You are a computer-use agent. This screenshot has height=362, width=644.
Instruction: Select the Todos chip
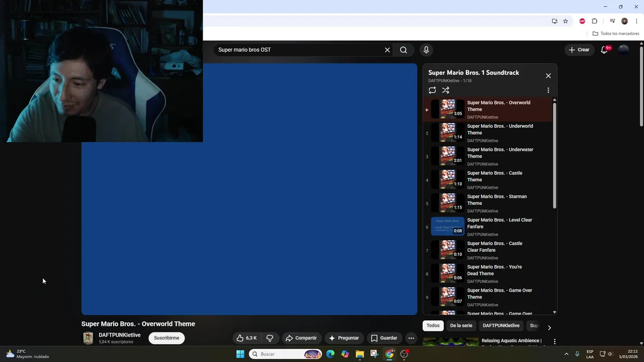pos(433,326)
